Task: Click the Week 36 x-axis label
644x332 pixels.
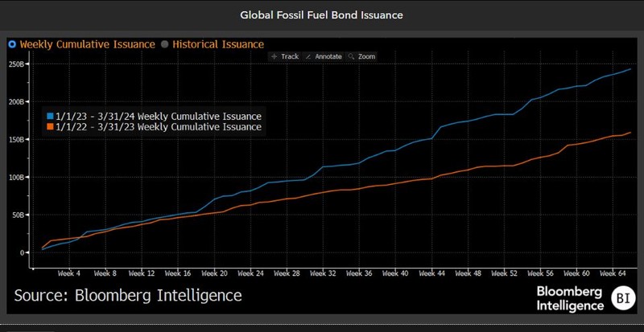Action: (x=359, y=274)
